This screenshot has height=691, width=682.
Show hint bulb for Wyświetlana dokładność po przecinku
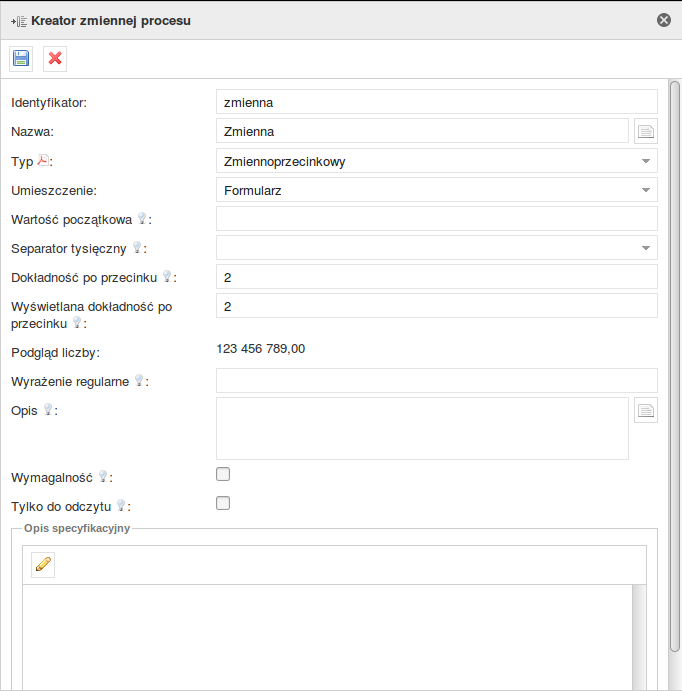click(77, 323)
